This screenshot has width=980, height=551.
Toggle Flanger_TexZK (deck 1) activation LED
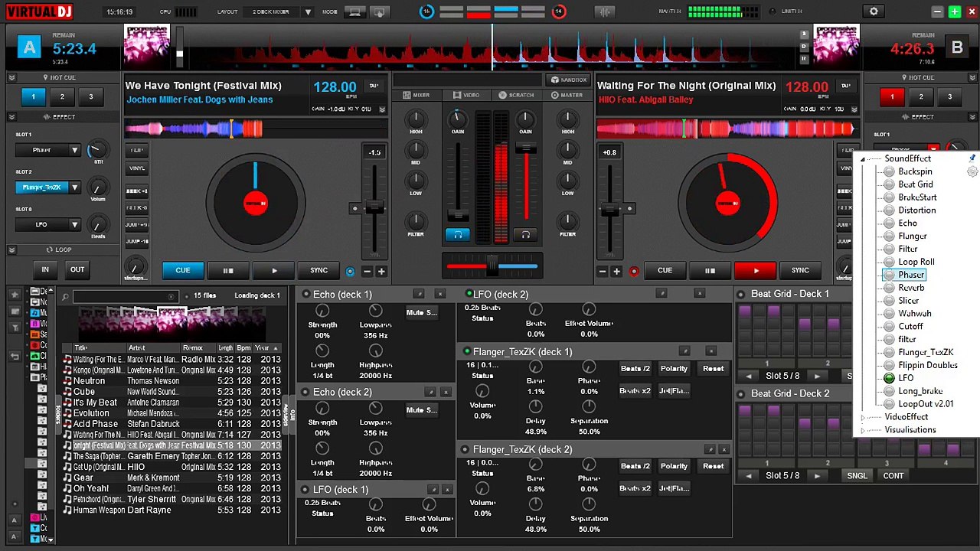tap(467, 351)
